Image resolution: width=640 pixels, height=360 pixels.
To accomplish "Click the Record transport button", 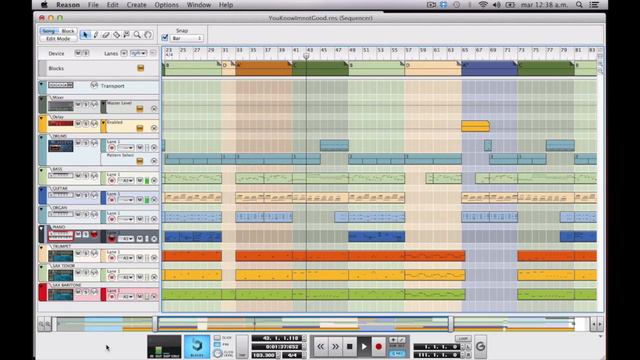I will click(x=378, y=347).
